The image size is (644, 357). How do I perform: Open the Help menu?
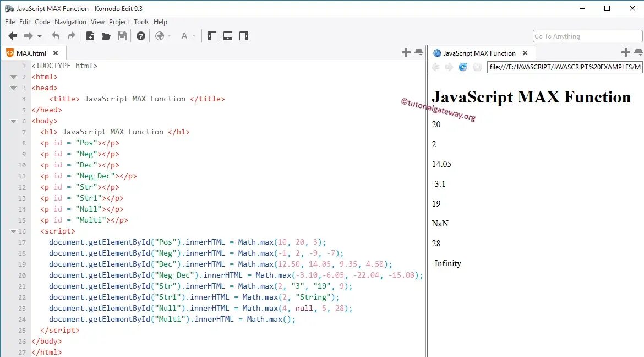point(160,22)
